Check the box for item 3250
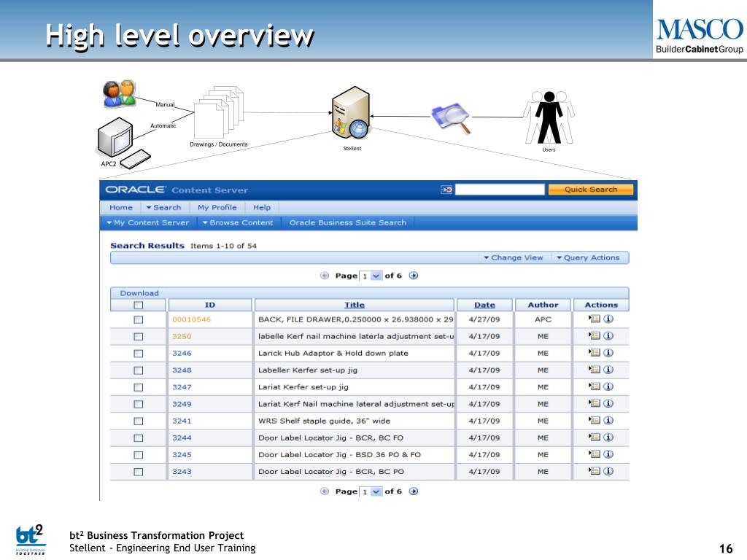 coord(138,337)
